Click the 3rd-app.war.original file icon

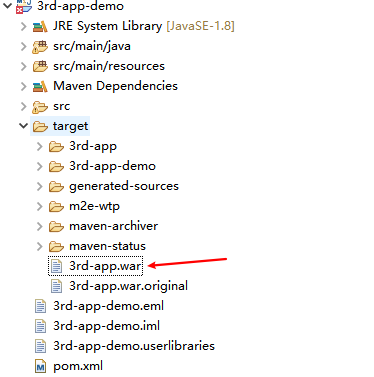tap(56, 286)
